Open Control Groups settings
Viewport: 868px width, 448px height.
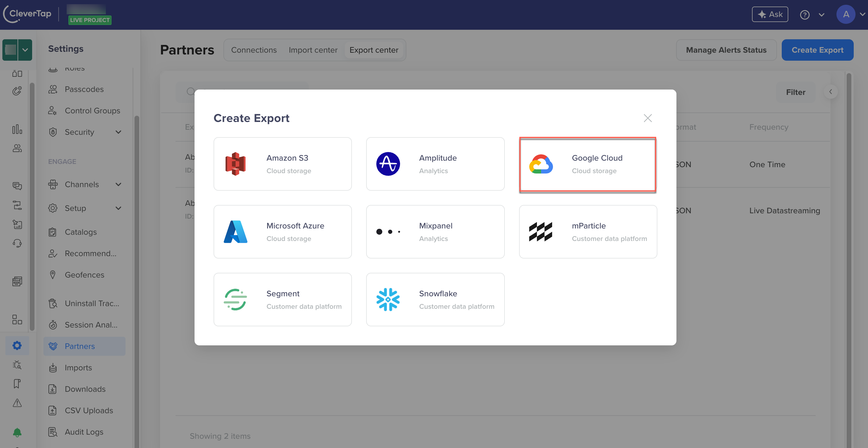pos(84,111)
